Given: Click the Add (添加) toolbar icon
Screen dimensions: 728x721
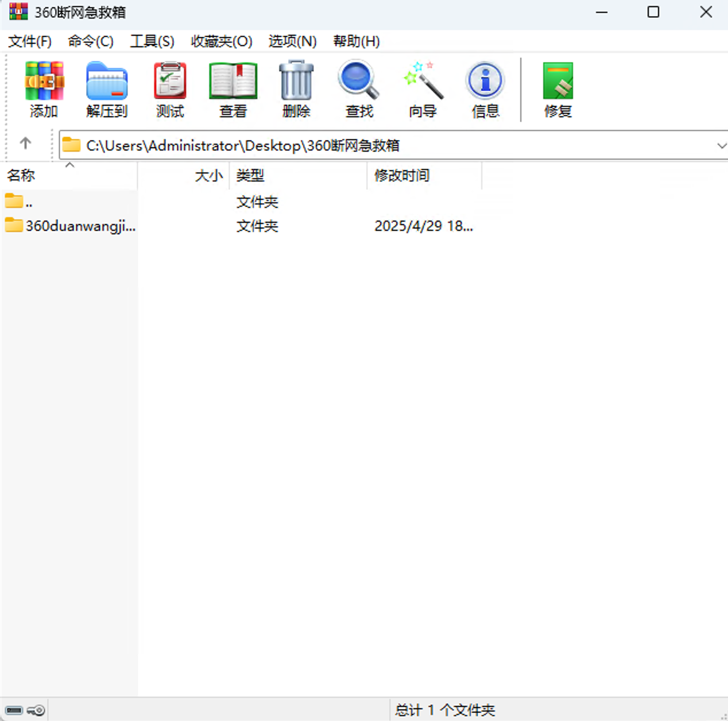Looking at the screenshot, I should pyautogui.click(x=44, y=89).
